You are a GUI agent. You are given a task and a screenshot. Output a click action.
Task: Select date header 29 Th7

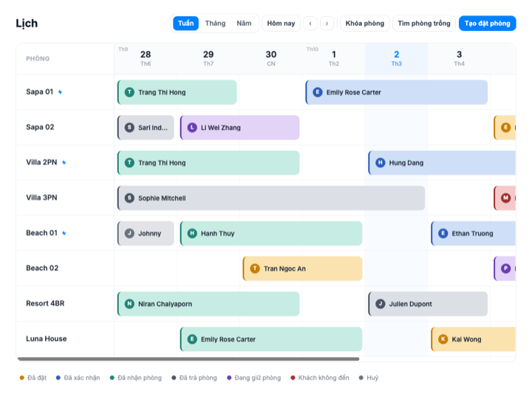208,58
